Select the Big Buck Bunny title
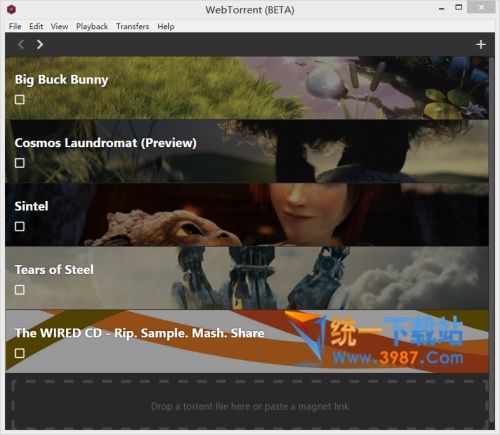 coord(62,80)
